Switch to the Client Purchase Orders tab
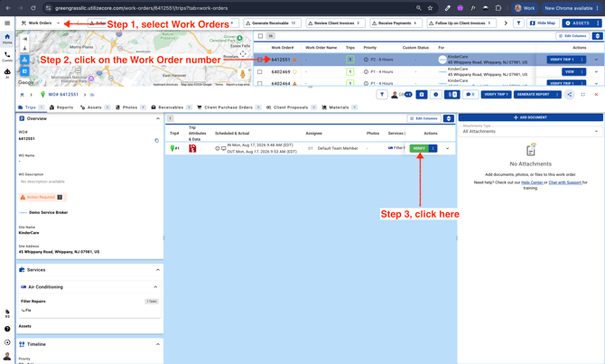Viewport: 605px width, 364px height. (229, 107)
